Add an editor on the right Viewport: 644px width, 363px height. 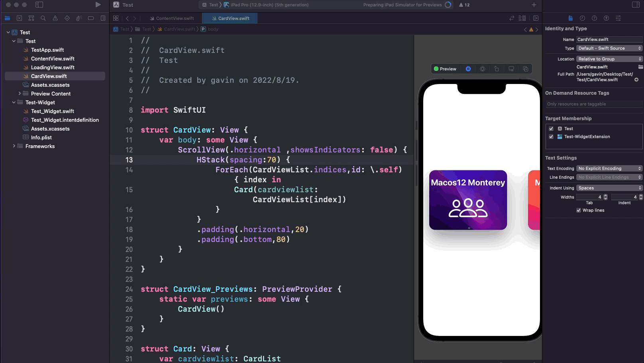536,18
